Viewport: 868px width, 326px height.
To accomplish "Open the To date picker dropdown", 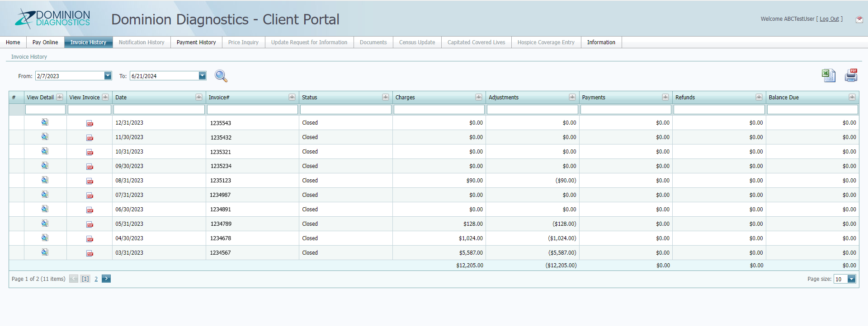I will (x=203, y=76).
